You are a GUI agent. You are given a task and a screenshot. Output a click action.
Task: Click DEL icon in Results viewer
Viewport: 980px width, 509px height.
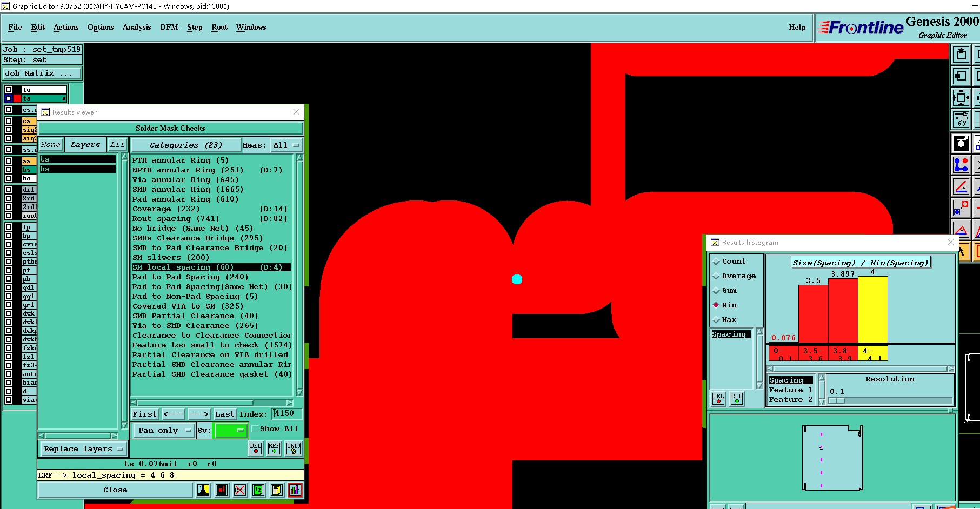click(x=256, y=448)
